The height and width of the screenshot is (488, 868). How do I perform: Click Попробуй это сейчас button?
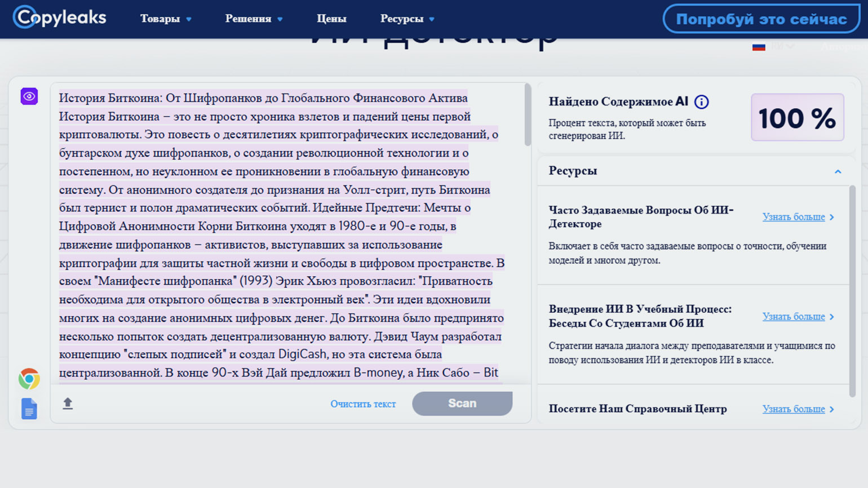761,19
